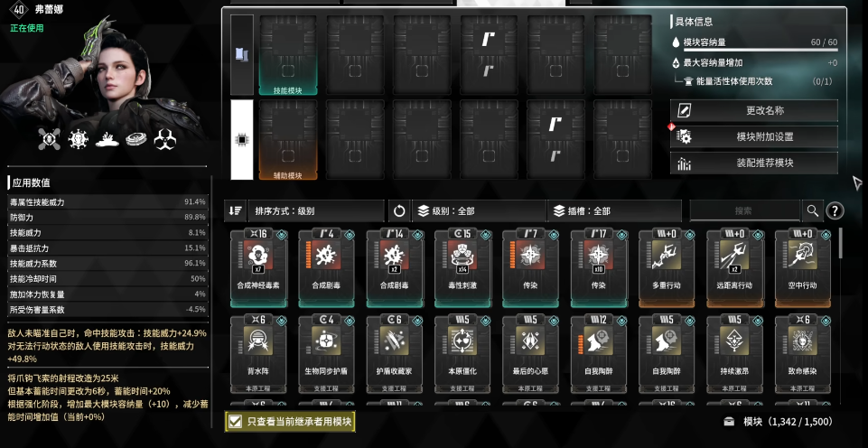
Task: Select the biohazard skill icon under the portrait
Action: point(164,139)
